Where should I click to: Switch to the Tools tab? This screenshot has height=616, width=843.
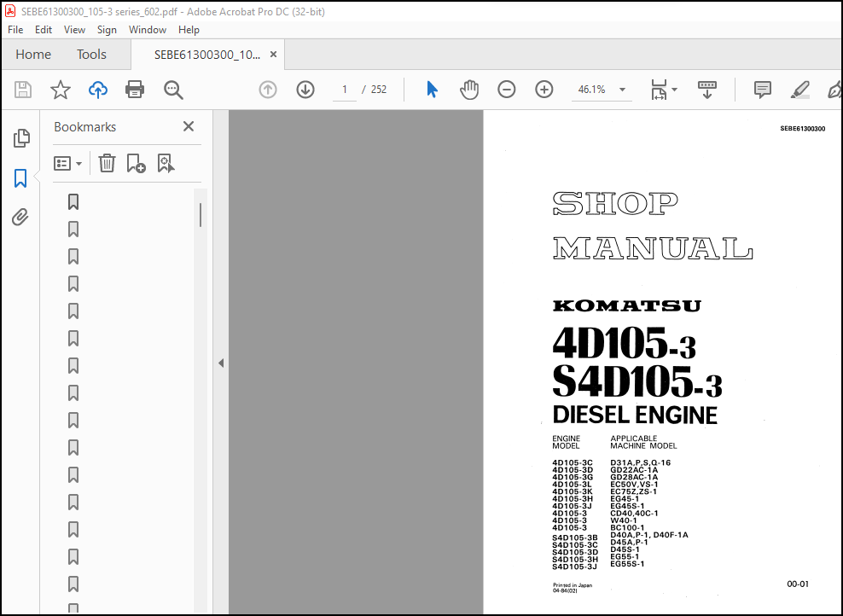click(x=91, y=55)
